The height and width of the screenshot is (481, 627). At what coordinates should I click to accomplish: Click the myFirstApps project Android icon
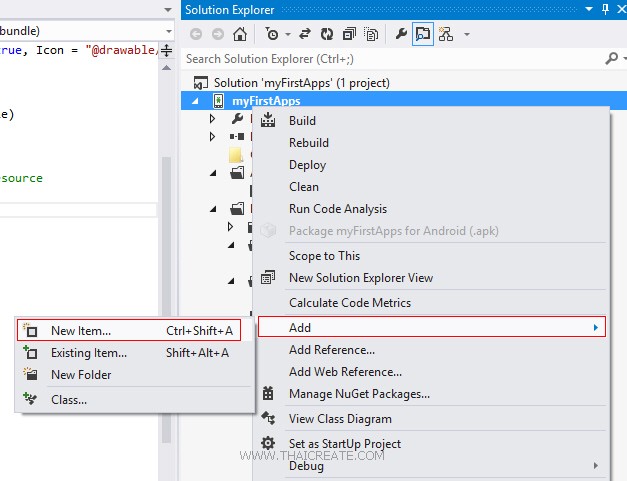point(218,101)
